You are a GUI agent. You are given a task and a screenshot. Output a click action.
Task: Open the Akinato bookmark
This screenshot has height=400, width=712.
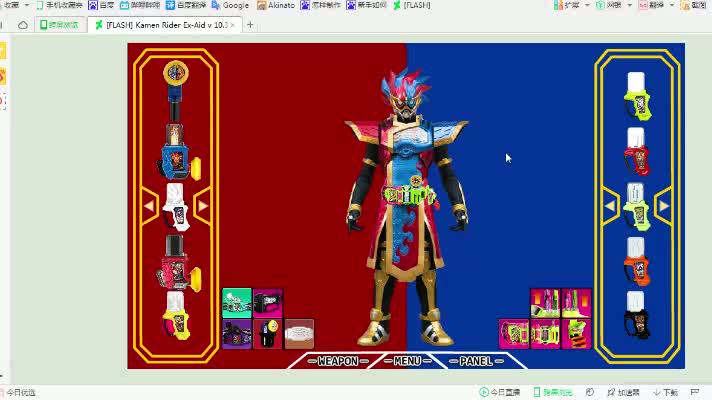click(276, 5)
